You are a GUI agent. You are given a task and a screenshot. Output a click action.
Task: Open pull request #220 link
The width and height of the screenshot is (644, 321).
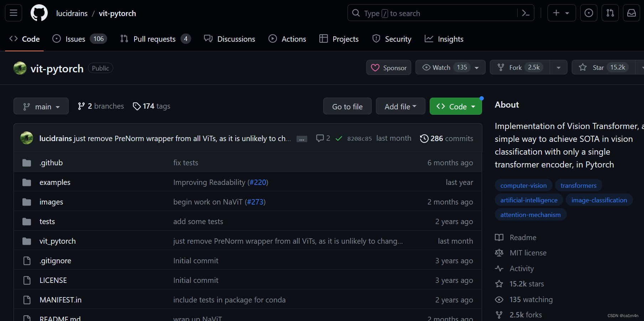click(258, 182)
